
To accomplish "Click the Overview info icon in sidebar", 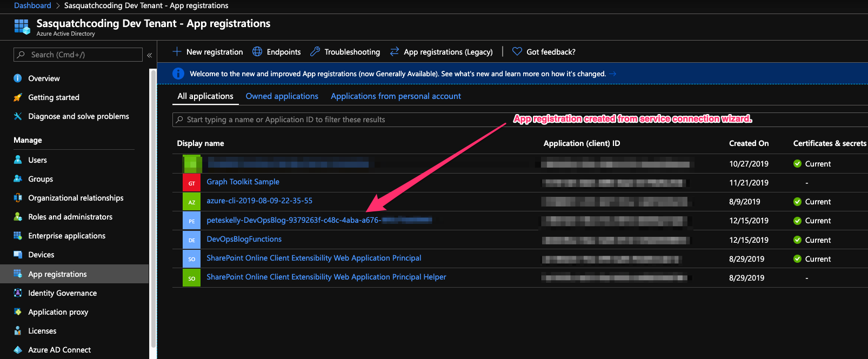I will [x=18, y=78].
